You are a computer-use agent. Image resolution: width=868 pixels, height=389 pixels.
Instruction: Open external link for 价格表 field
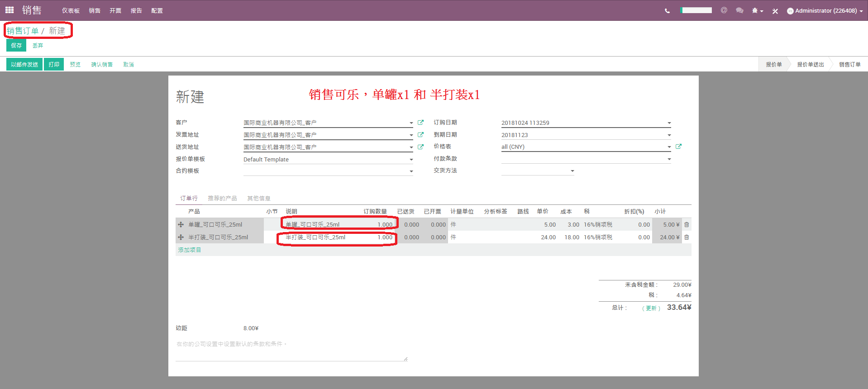click(x=678, y=147)
